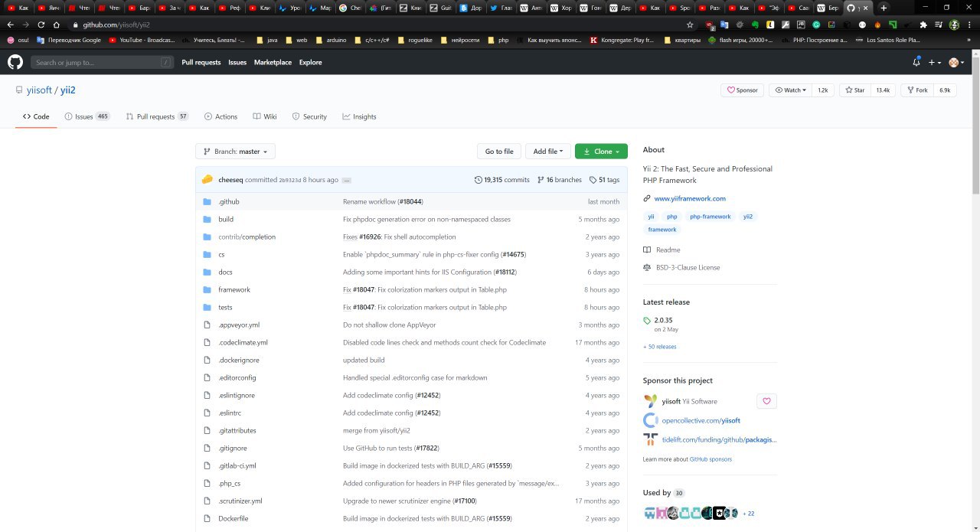Open the .codeclimate.yml file
The width and height of the screenshot is (980, 532).
pyautogui.click(x=243, y=342)
